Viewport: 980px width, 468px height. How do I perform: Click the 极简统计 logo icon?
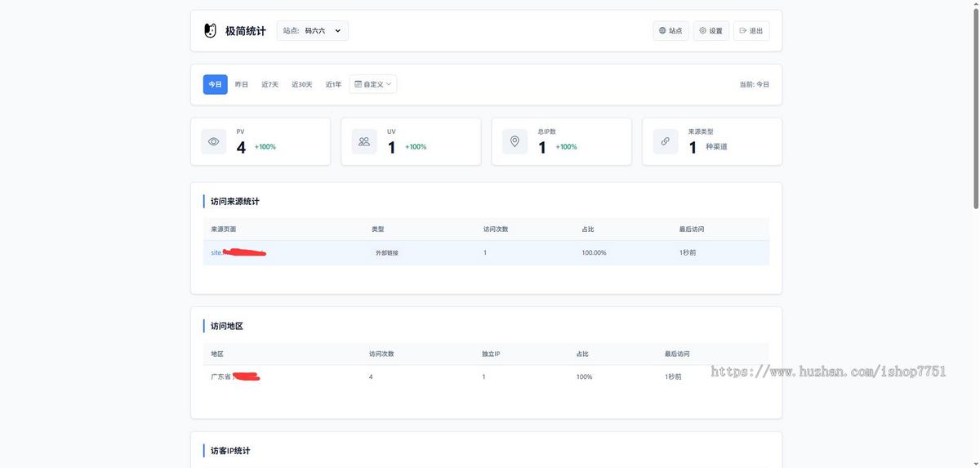coord(210,31)
